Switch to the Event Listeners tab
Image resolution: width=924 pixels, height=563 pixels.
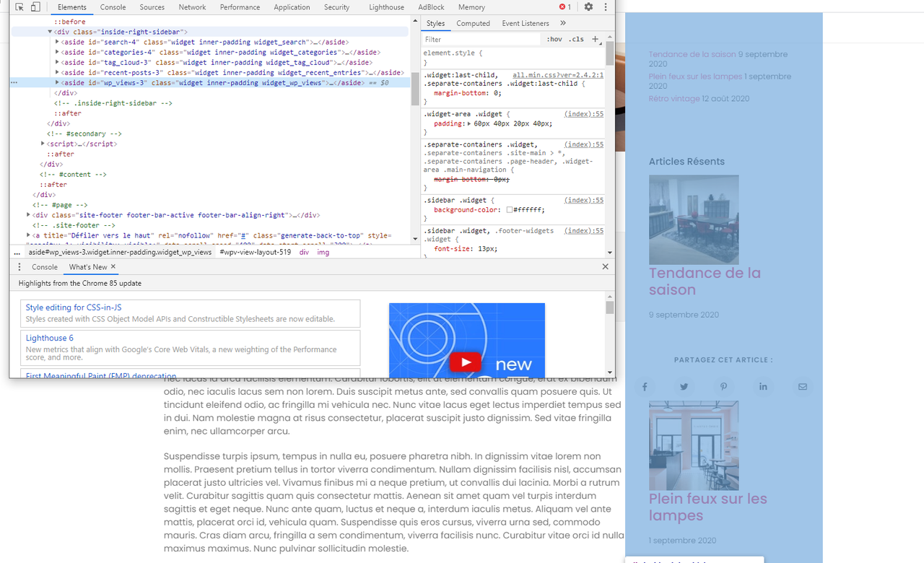(526, 23)
